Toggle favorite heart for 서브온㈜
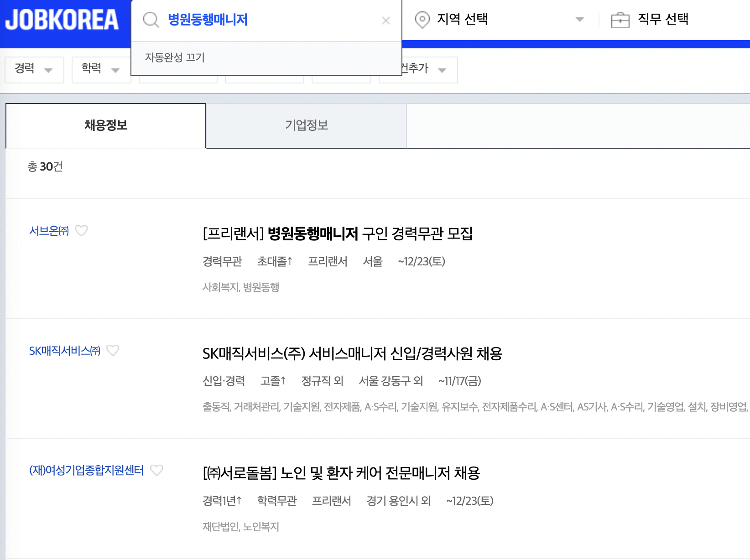The height and width of the screenshot is (560, 750). pyautogui.click(x=82, y=231)
